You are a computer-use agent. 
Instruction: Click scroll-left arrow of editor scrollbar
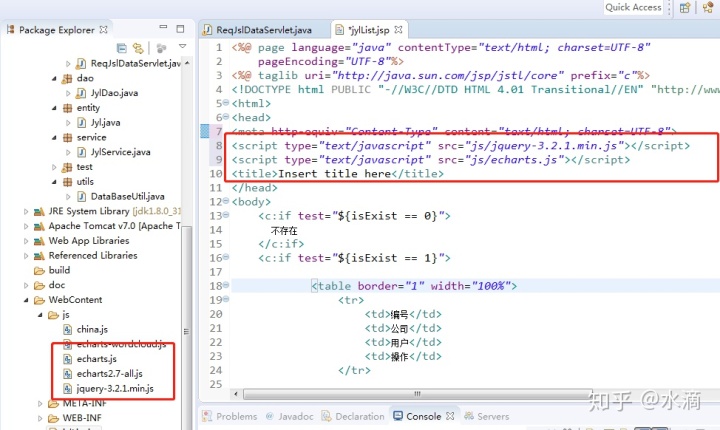pos(236,394)
